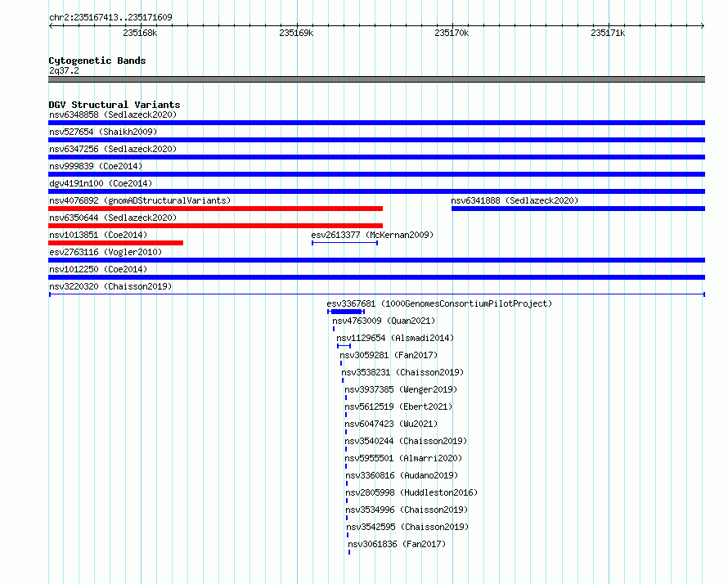The height and width of the screenshot is (584, 728).
Task: Click the thin span line under esv2613377
Action: tap(344, 243)
